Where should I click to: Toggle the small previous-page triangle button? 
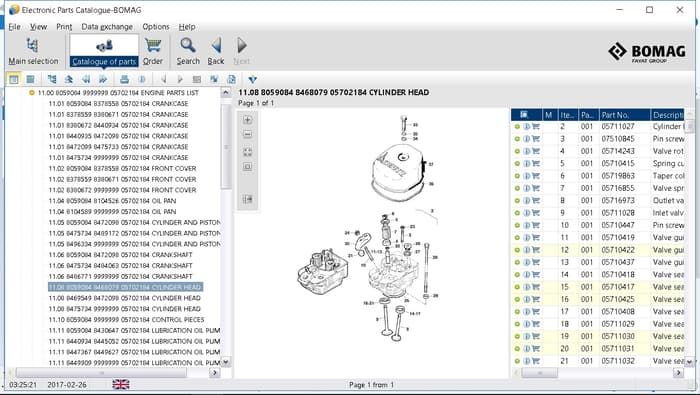(163, 79)
